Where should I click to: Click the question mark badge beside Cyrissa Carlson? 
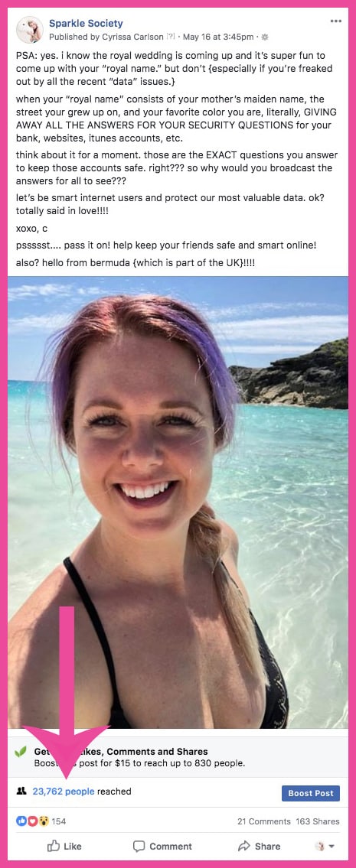(171, 37)
